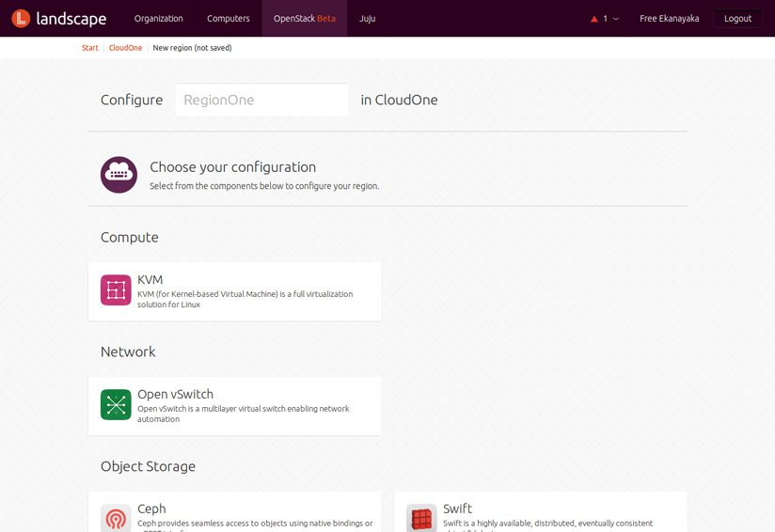Viewport: 775px width, 532px height.
Task: Click the Logout button
Action: pyautogui.click(x=737, y=18)
